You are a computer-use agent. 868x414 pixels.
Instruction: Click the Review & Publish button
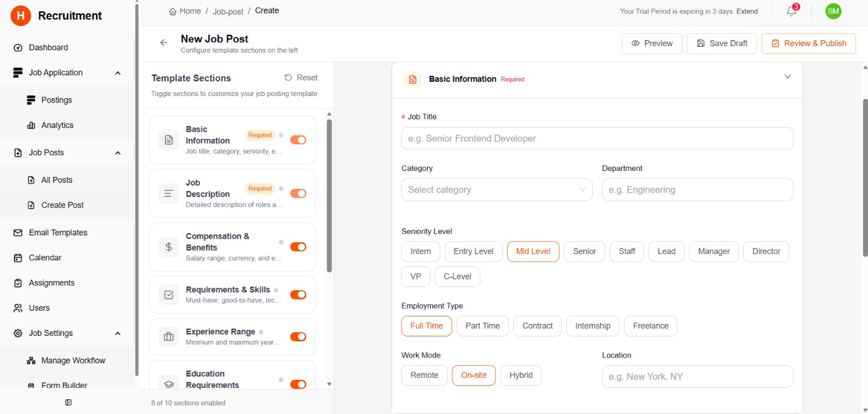point(808,43)
